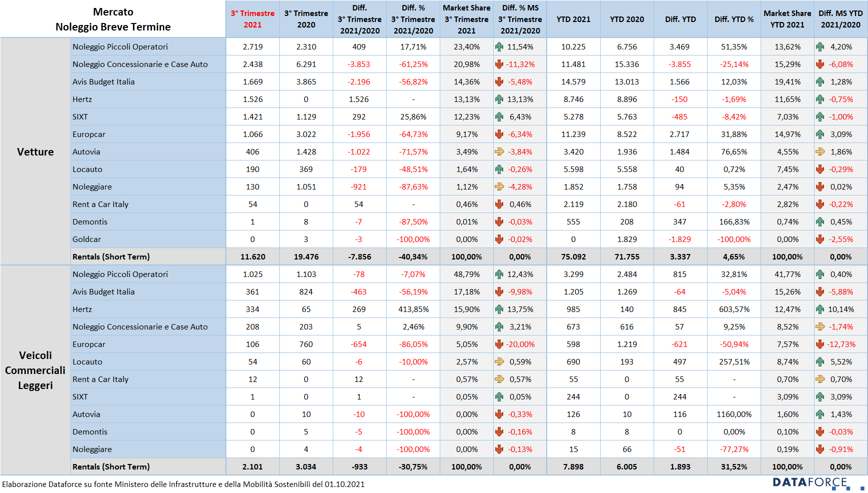Image resolution: width=868 pixels, height=493 pixels.
Task: Click the 'Mercato Noleggio Breve Termine' title
Action: 113,19
